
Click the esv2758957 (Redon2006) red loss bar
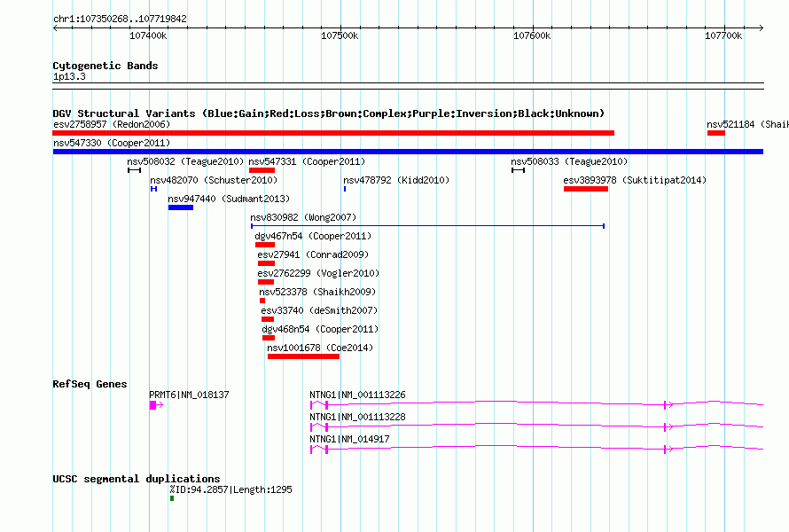pos(333,133)
